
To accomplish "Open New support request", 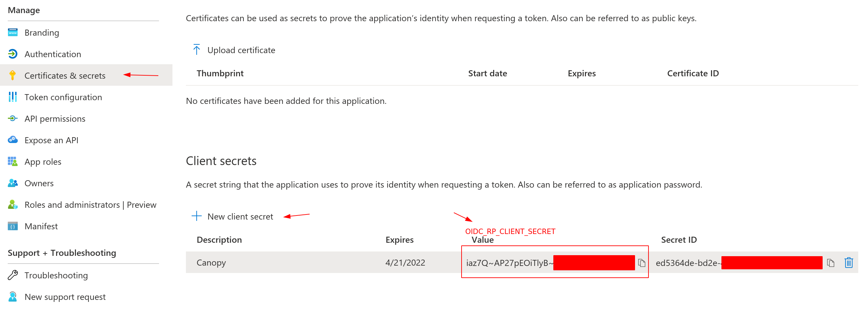I will click(65, 297).
